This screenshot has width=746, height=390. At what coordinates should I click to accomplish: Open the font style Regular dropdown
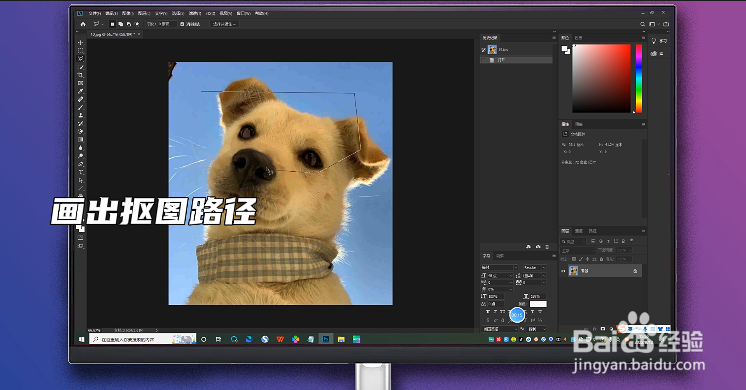click(534, 267)
